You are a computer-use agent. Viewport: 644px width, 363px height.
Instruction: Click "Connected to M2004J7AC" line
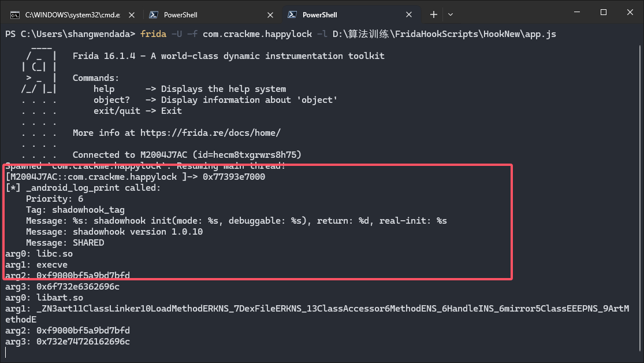pos(187,155)
